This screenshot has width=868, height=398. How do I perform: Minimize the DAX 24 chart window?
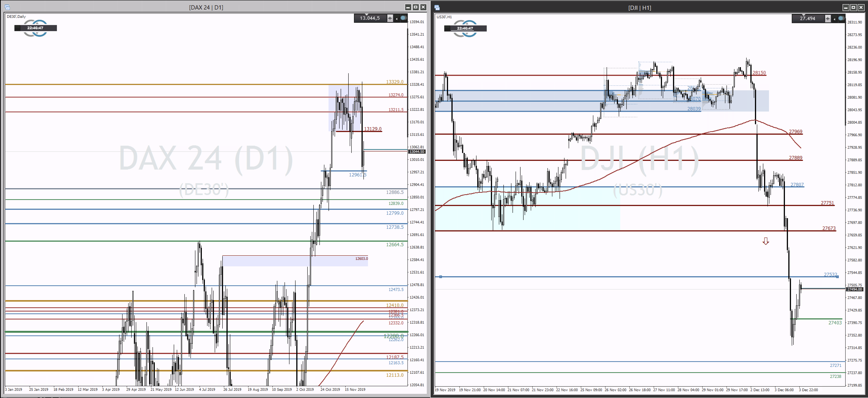point(408,7)
